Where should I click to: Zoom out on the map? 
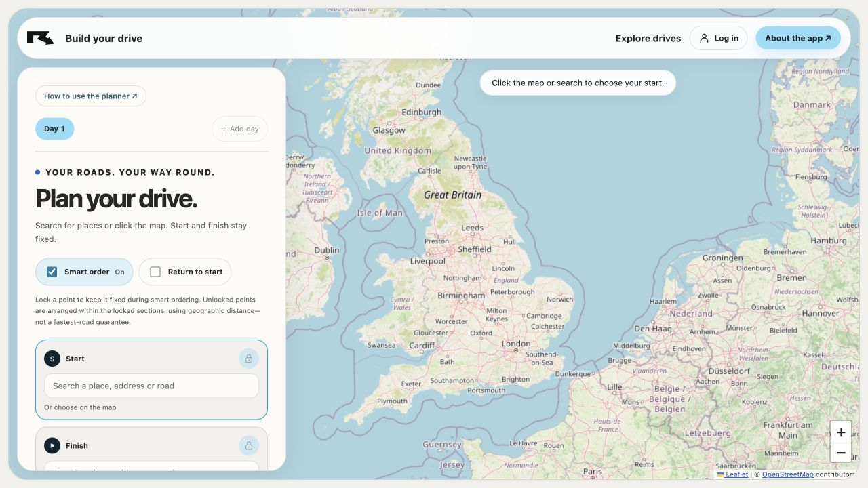tap(841, 452)
